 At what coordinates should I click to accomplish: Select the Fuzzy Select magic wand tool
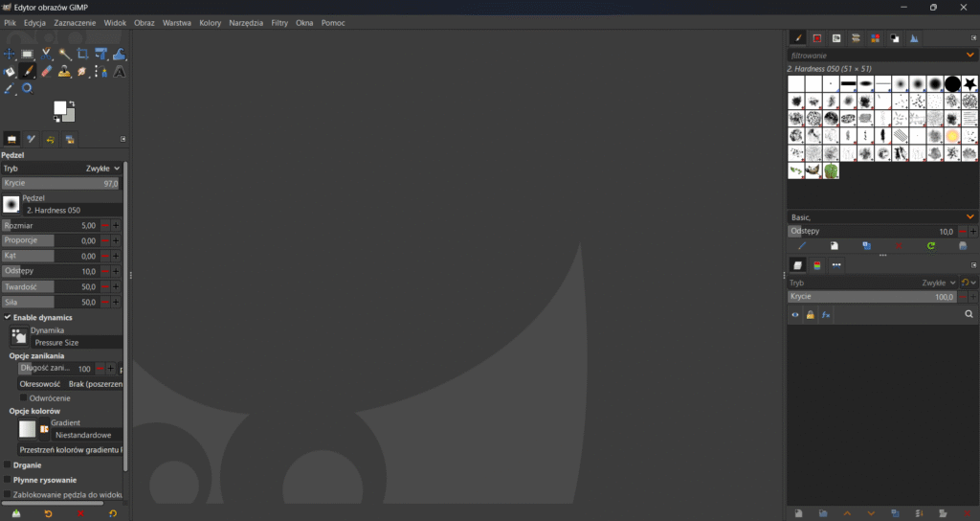click(x=64, y=54)
